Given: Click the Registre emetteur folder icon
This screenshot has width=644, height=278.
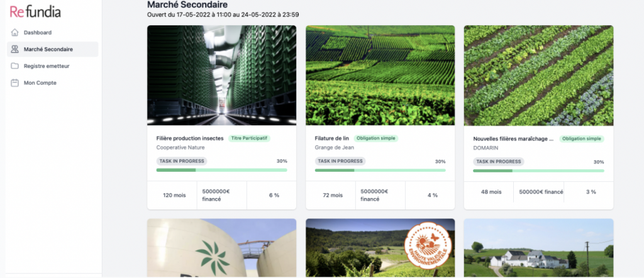Looking at the screenshot, I should pos(15,66).
